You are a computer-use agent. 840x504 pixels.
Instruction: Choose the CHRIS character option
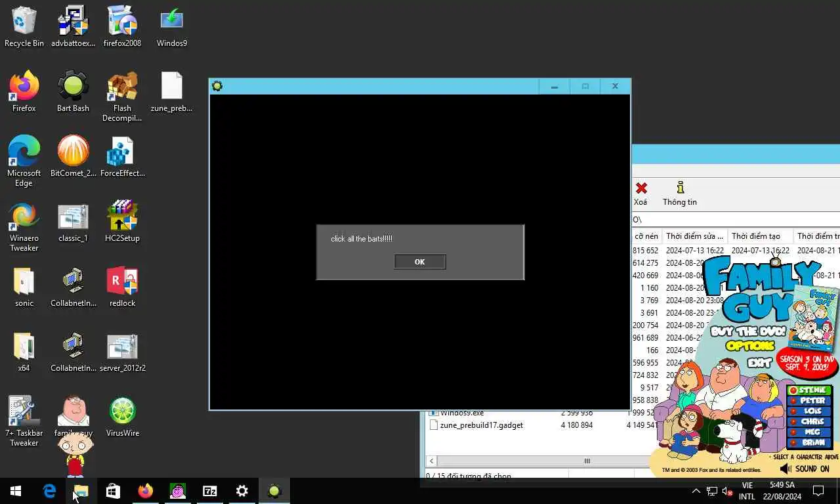pyautogui.click(x=808, y=422)
